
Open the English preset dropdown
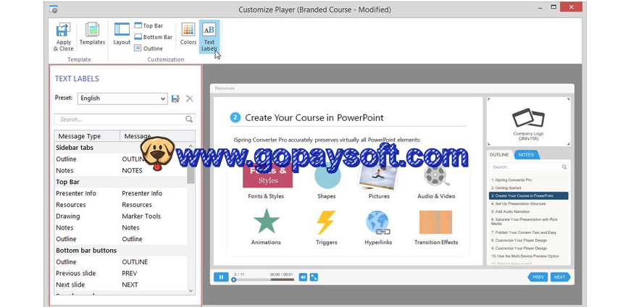122,98
